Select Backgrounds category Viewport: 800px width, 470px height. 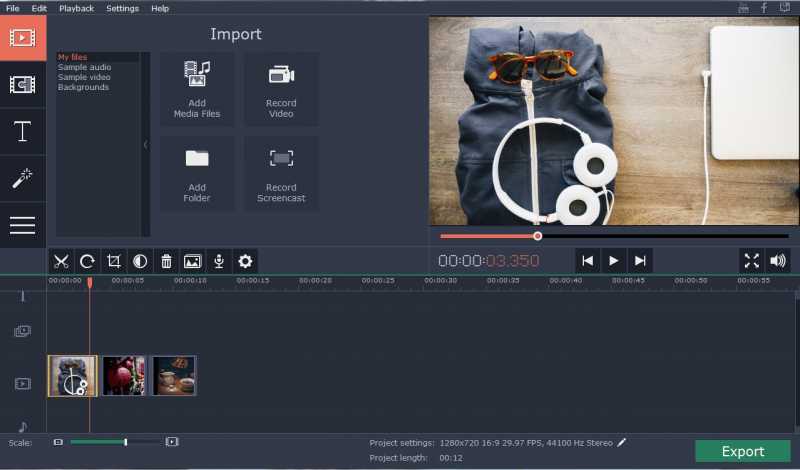(x=83, y=87)
